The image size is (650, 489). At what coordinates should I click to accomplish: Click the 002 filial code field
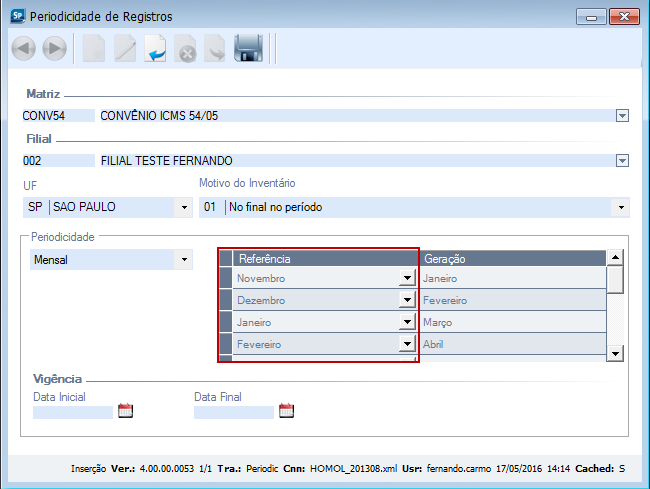58,161
